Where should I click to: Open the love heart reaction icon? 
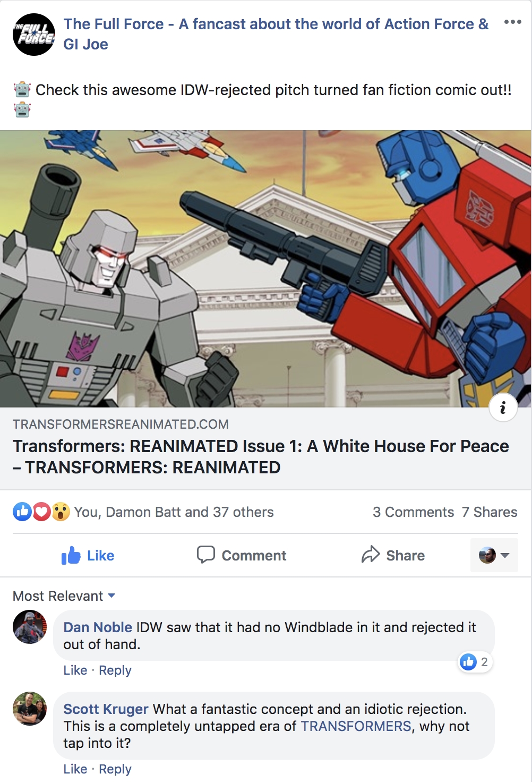(42, 512)
